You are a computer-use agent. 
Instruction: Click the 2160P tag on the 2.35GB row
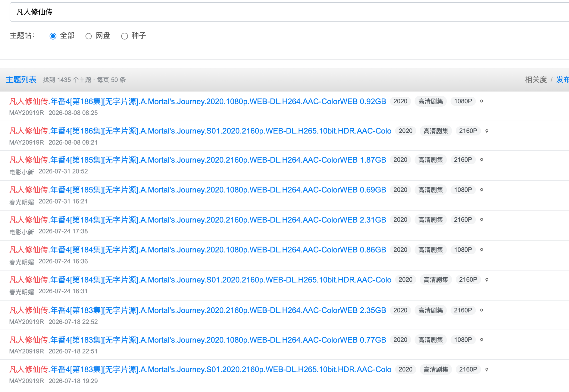[463, 310]
